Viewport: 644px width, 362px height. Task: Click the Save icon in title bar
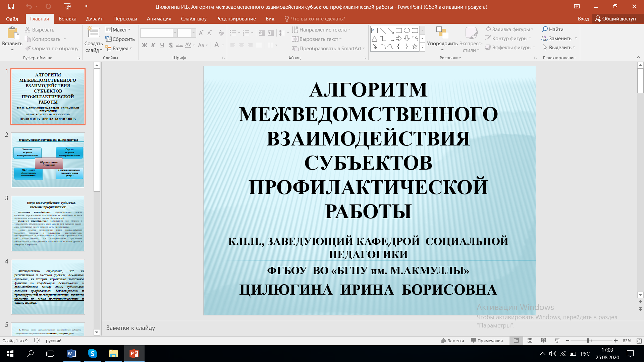(x=11, y=6)
